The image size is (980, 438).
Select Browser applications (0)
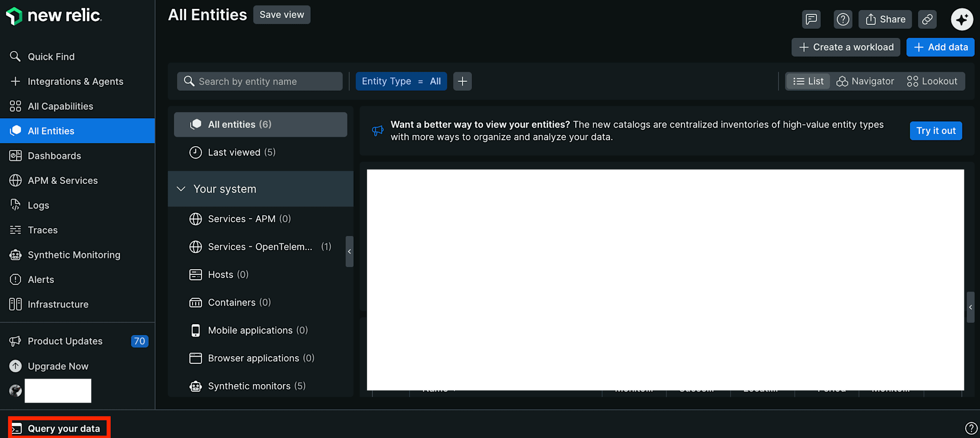(261, 359)
